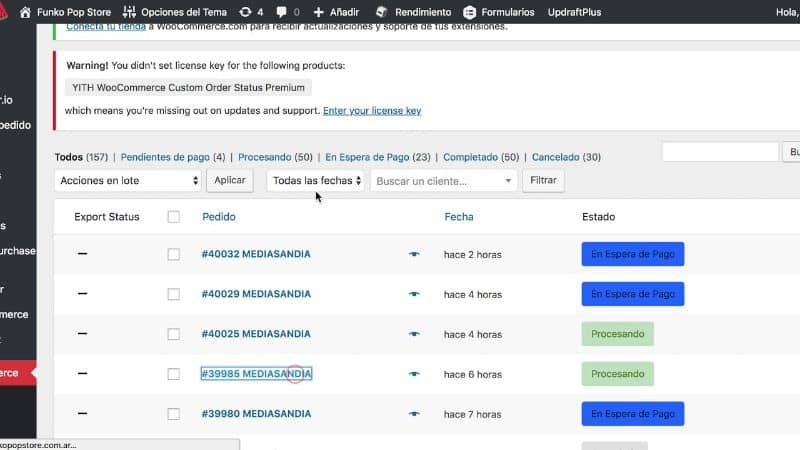Click En Espera de Pago status of #40032
The height and width of the screenshot is (450, 800).
pyautogui.click(x=633, y=254)
